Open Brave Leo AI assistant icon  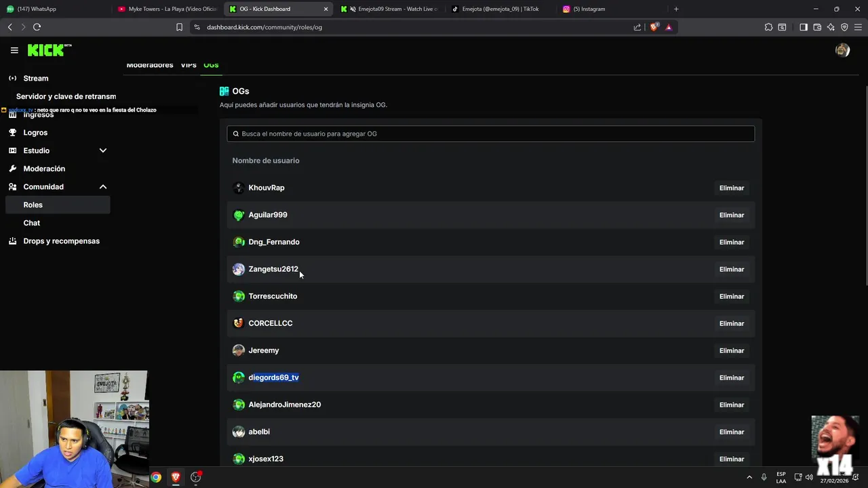(x=831, y=27)
